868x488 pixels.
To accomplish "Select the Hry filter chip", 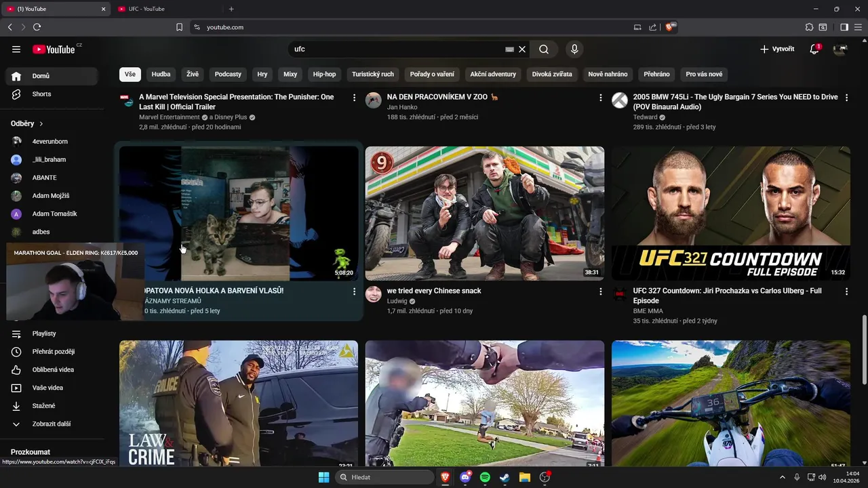I will [262, 74].
